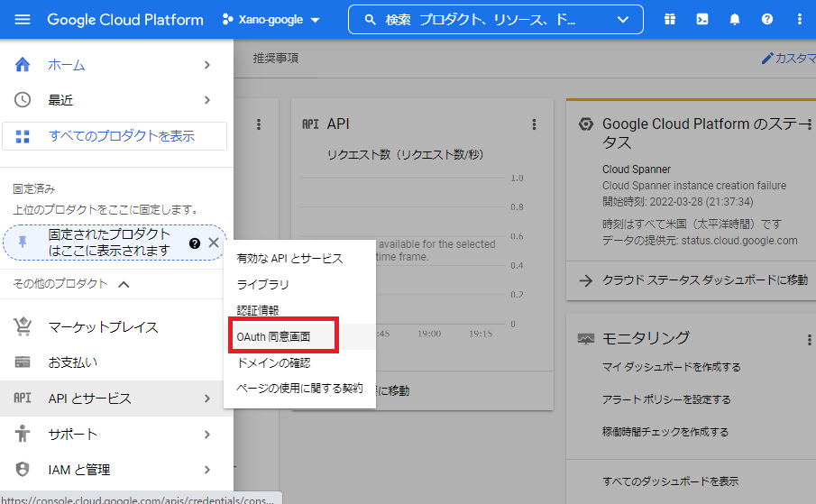816x504 pixels.
Task: Click the billing card icon
Action: pos(23,362)
